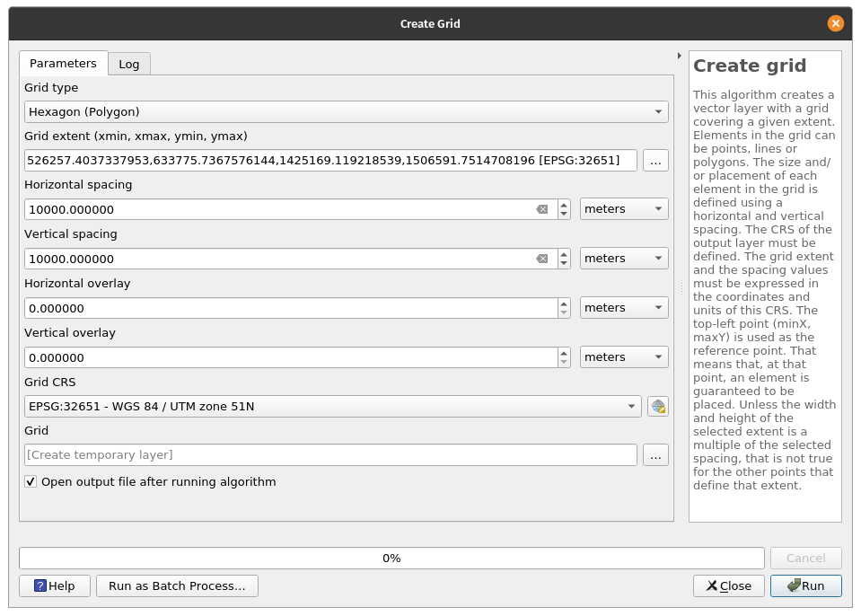Collapse the help panel arrow

679,56
